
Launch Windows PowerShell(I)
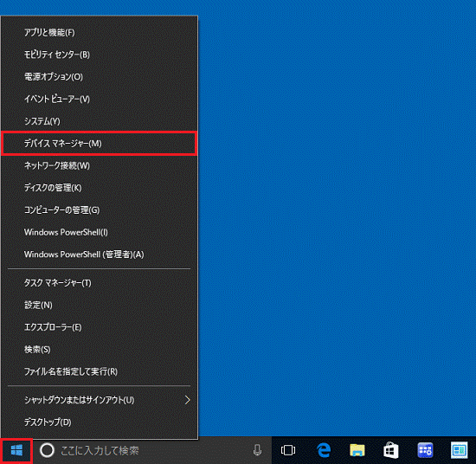point(100,232)
